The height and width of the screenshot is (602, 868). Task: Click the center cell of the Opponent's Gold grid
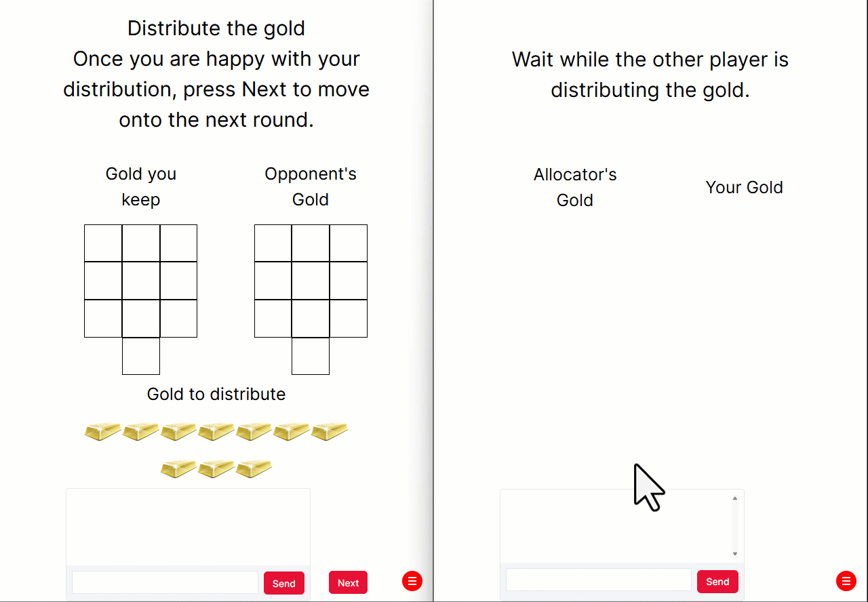point(310,280)
